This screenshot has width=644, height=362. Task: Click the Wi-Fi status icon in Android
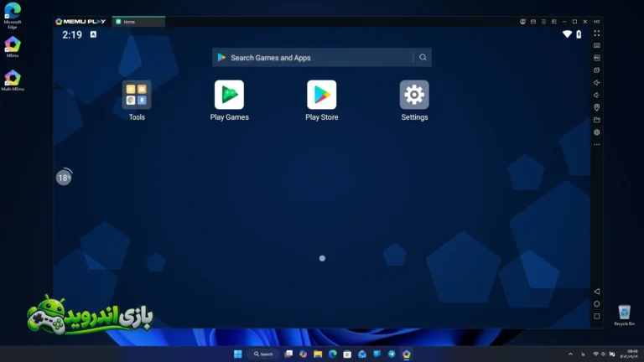pyautogui.click(x=567, y=34)
